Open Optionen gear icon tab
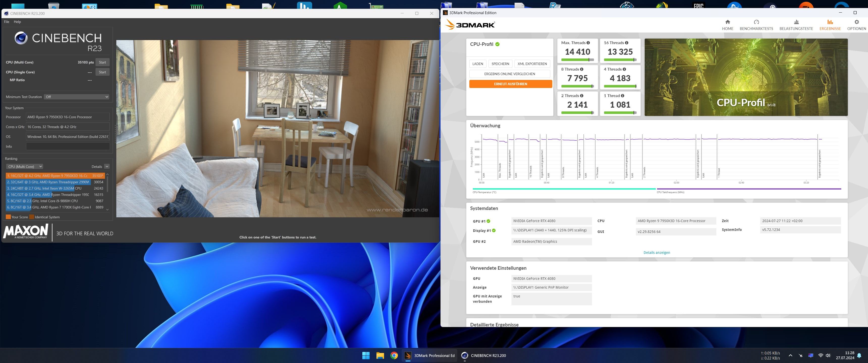The height and width of the screenshot is (363, 868). (x=856, y=25)
